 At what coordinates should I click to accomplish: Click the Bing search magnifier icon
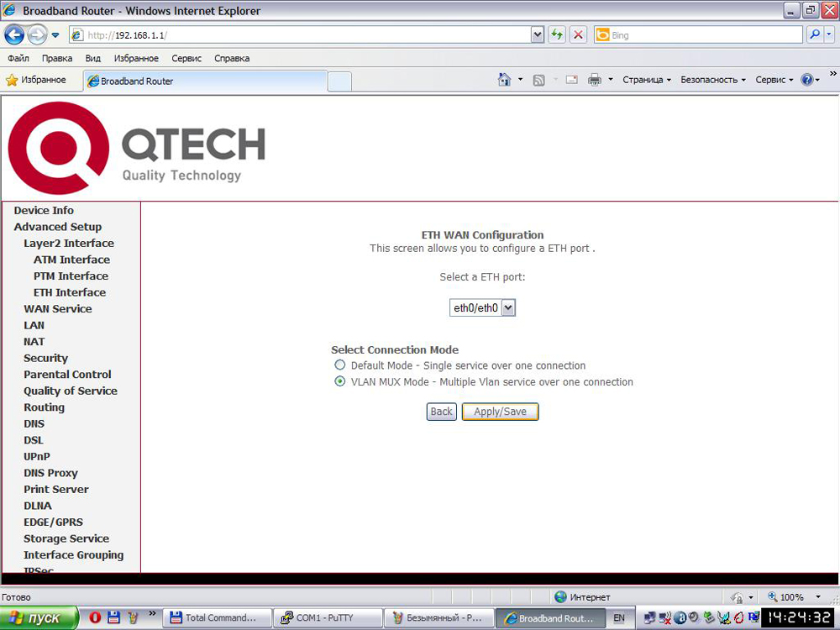815,34
